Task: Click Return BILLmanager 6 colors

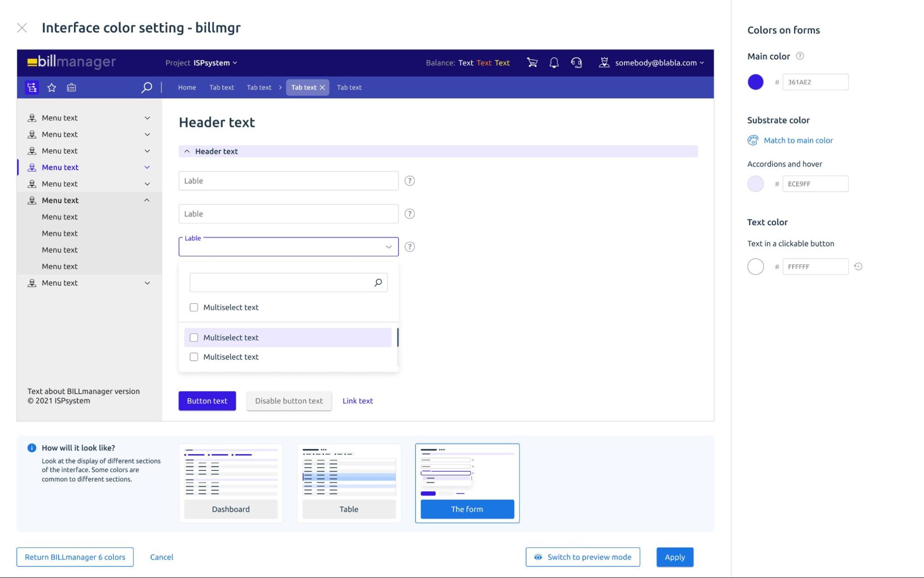Action: [x=75, y=557]
